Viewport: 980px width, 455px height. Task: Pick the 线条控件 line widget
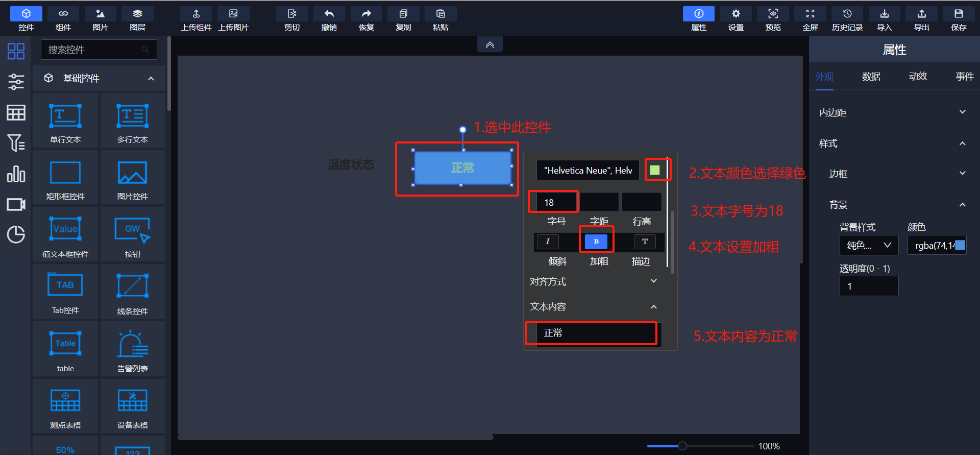click(133, 292)
